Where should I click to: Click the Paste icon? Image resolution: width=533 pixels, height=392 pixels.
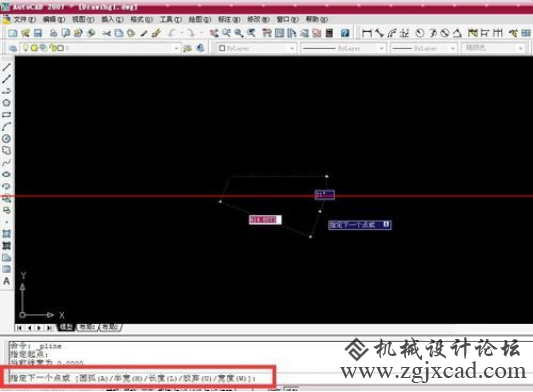[131, 33]
